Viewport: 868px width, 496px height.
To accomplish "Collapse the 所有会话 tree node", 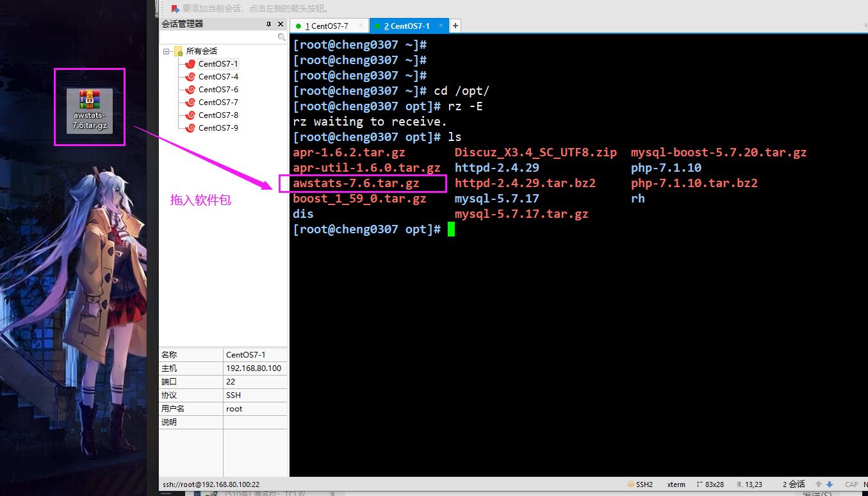I will tap(166, 51).
